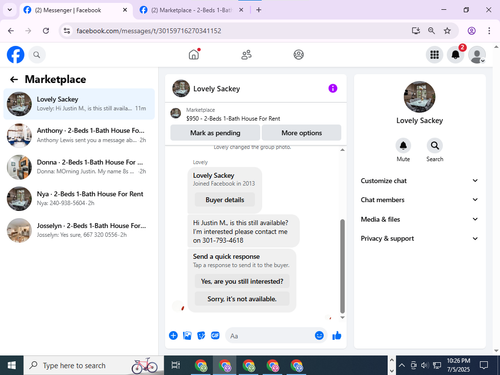500x375 pixels.
Task: Send 'Sorry, it's not available.' response
Action: [242, 299]
